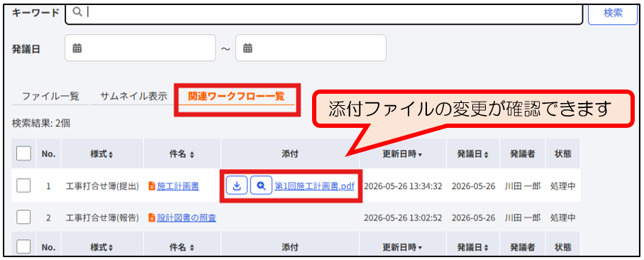Click the 検索結果: 2個 text
The height and width of the screenshot is (260, 644).
point(41,123)
